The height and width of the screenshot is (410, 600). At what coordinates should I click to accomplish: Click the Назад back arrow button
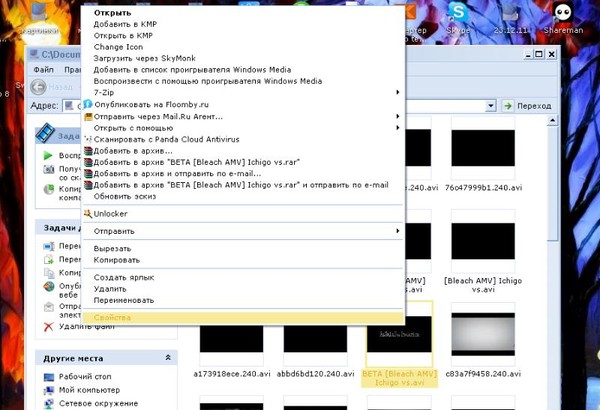pos(38,87)
